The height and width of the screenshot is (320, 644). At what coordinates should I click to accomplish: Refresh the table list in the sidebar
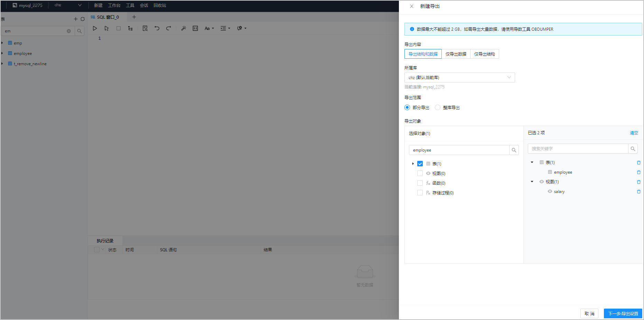(83, 19)
